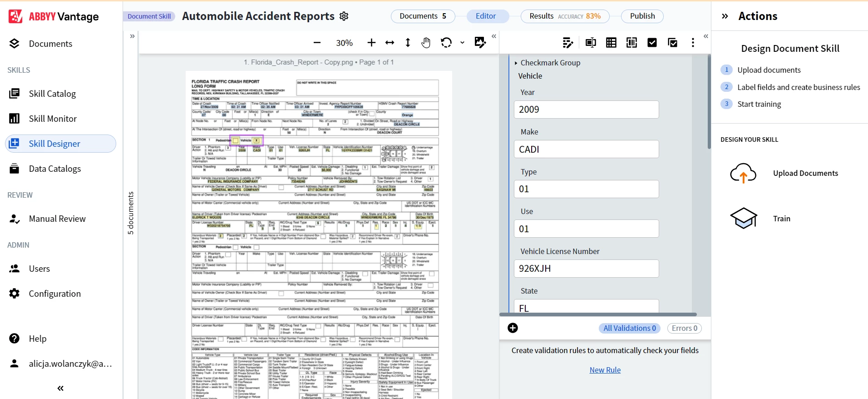Add a text field with edit icon
The height and width of the screenshot is (399, 868).
(568, 43)
